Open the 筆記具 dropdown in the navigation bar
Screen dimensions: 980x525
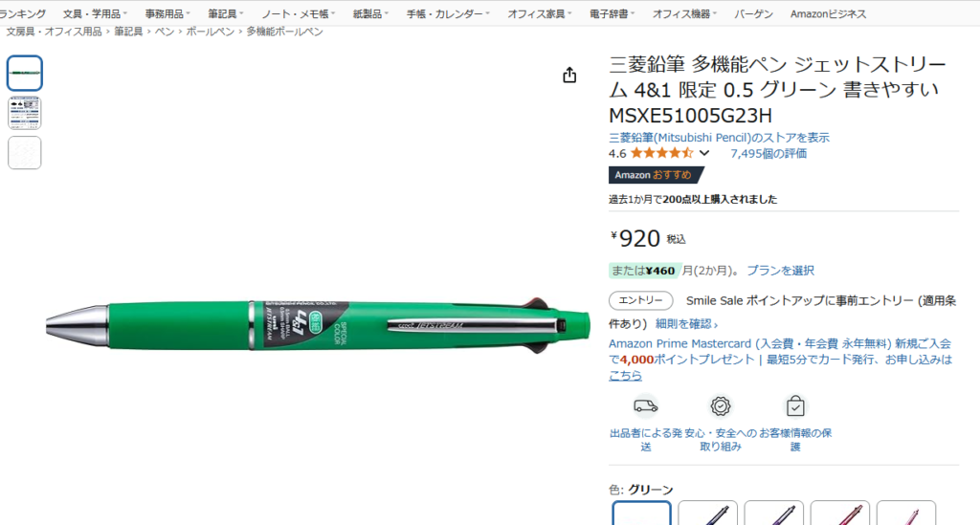coord(225,13)
